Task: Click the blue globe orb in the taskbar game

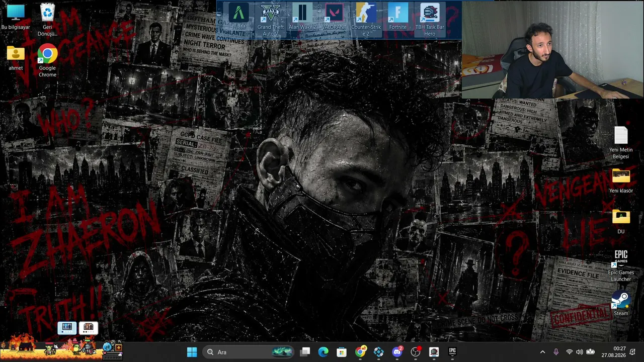Action: tap(107, 347)
